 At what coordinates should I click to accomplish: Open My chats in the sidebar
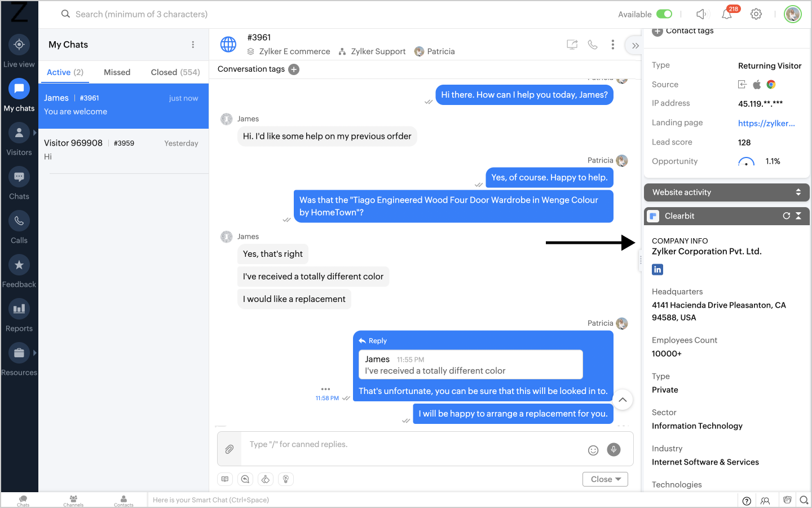coord(19,95)
